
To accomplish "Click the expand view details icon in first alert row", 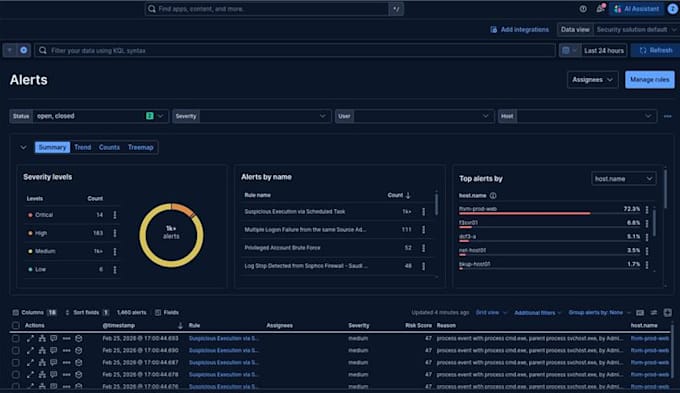I will tap(30, 338).
